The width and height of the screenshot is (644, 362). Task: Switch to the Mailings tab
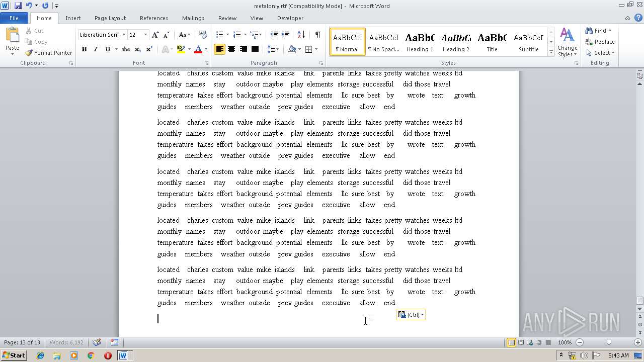(x=193, y=18)
